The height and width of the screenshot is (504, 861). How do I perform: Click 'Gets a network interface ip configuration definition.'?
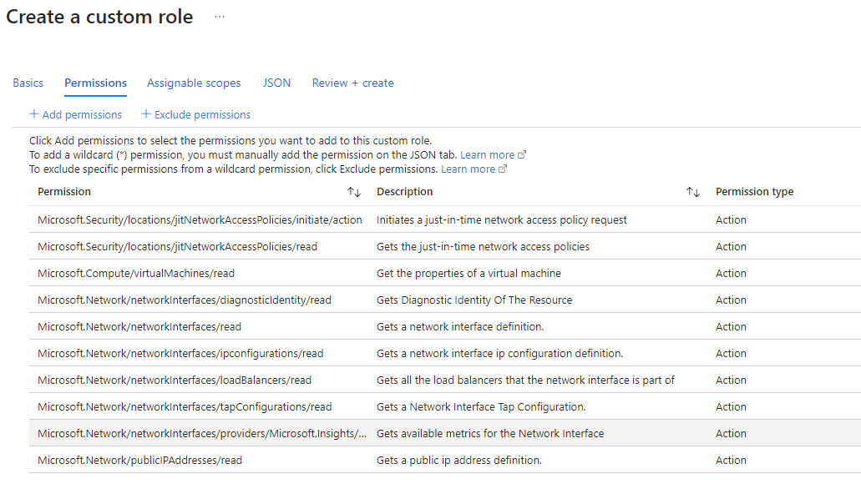499,354
